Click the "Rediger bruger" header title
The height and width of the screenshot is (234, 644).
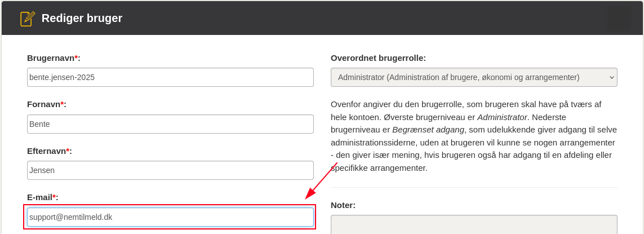point(82,18)
